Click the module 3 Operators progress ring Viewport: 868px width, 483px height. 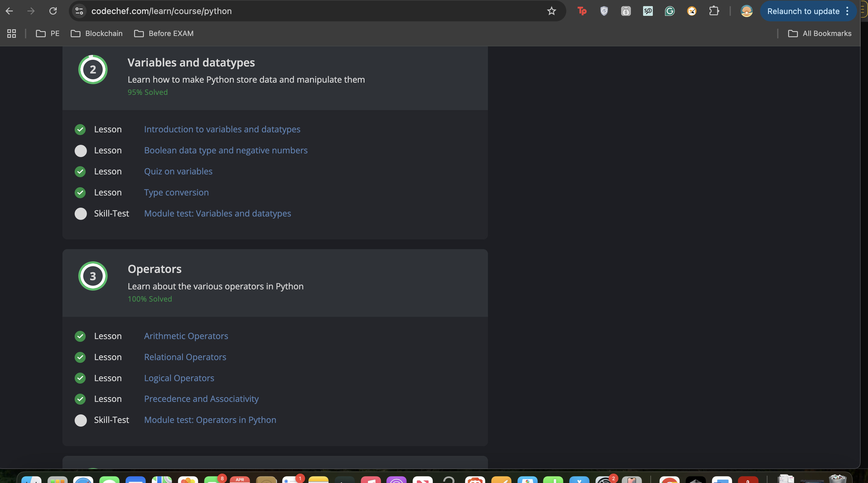pyautogui.click(x=93, y=276)
